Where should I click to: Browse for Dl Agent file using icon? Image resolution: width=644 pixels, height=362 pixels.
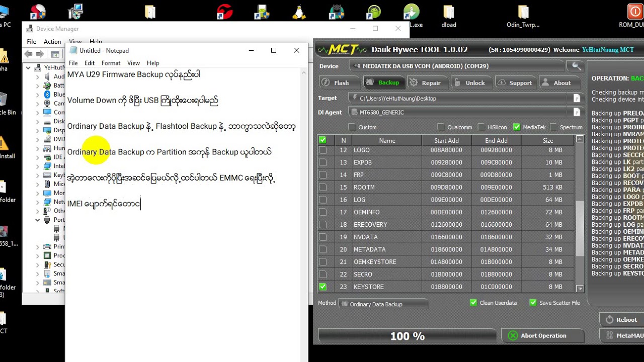(x=577, y=112)
